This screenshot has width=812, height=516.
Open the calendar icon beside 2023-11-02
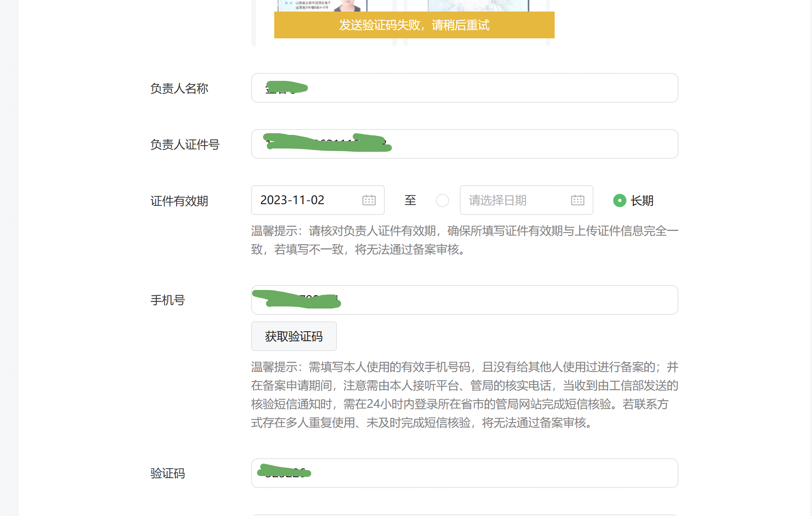coord(369,200)
